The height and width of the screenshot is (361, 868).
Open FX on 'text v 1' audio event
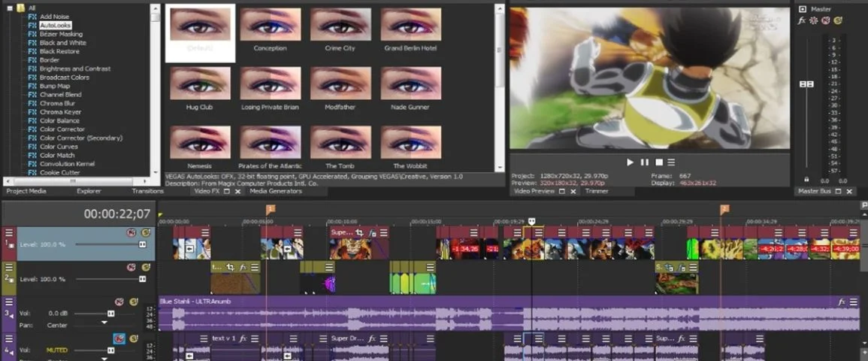(243, 338)
